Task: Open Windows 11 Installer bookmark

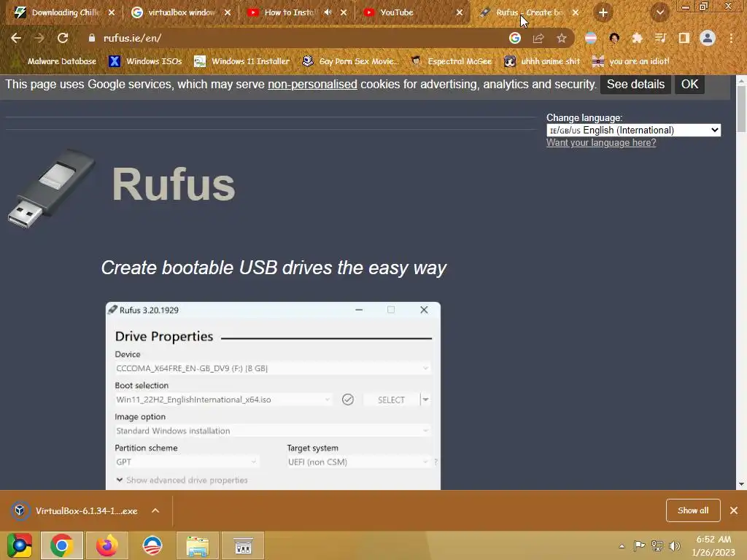Action: pyautogui.click(x=242, y=61)
